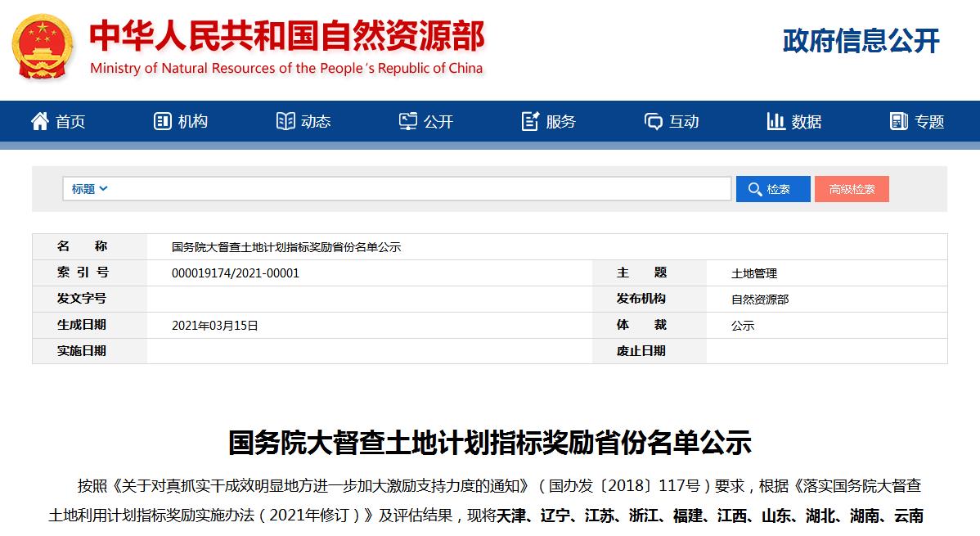Screen dimensions: 980x536
Task: Open the 首页 menu item
Action: point(70,121)
